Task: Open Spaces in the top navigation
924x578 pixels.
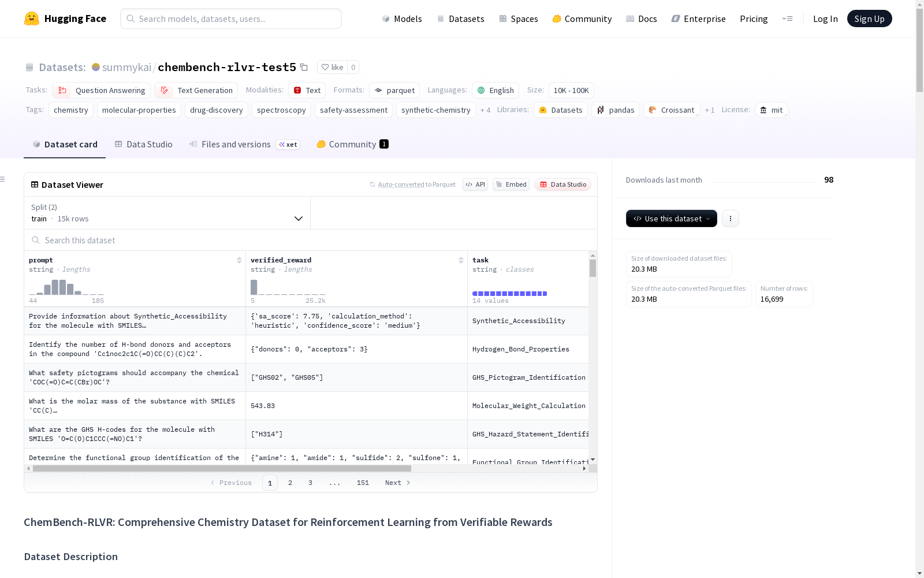Action: click(x=519, y=18)
